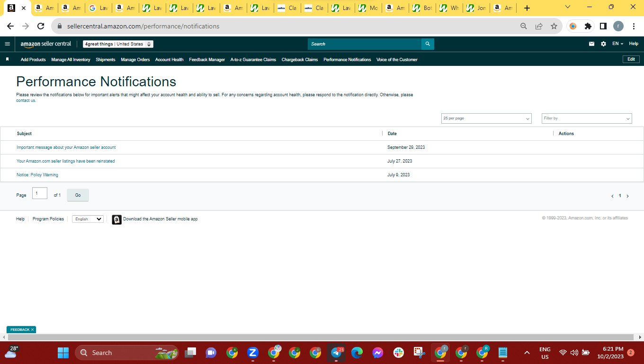Open the Windows Start menu
Viewport: 644px width, 364px height.
tap(63, 353)
